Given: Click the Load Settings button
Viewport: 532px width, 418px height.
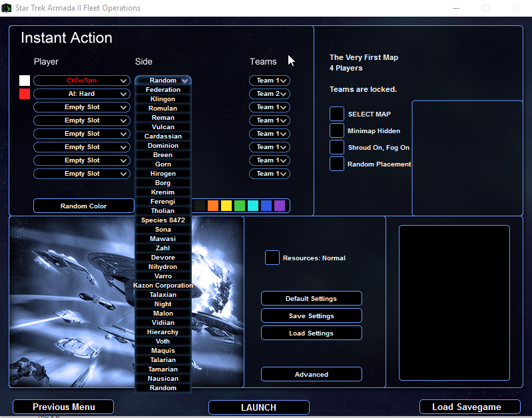Looking at the screenshot, I should point(312,333).
